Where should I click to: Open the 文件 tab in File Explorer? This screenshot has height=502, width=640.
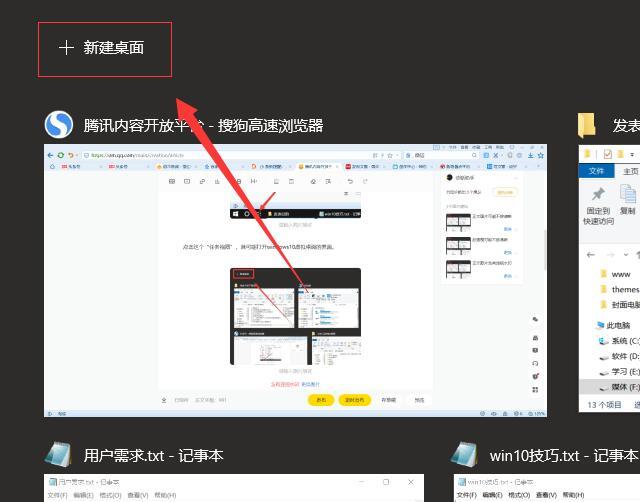coord(596,171)
